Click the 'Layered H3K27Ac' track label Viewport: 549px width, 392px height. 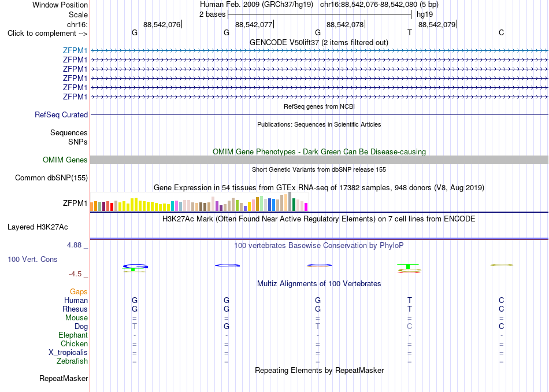click(x=38, y=227)
